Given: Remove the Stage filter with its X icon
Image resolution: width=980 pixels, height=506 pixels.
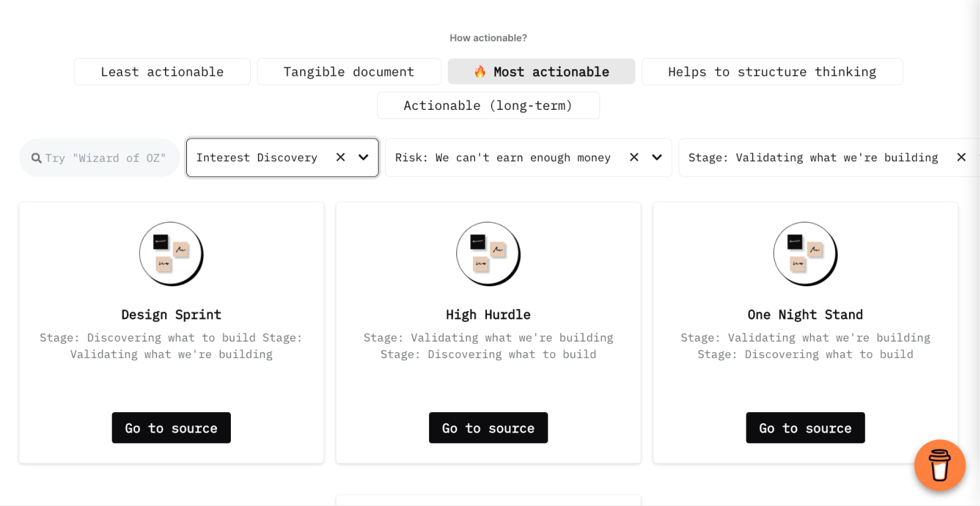Looking at the screenshot, I should point(961,157).
